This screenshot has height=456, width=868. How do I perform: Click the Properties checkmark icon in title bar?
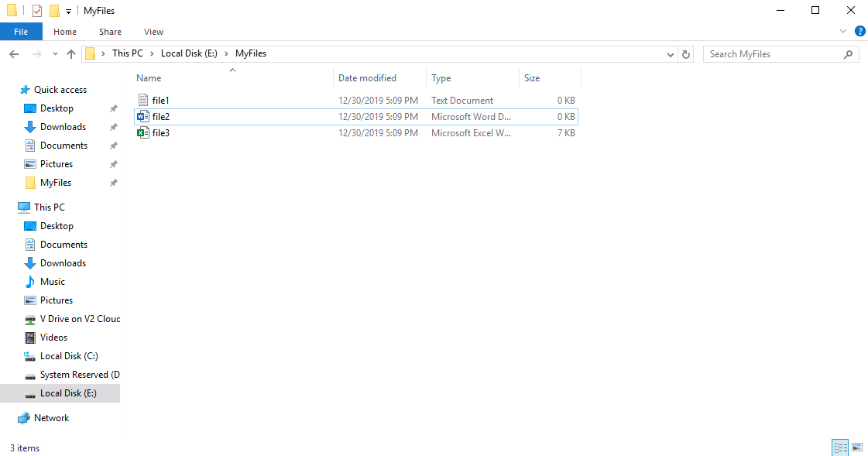37,11
